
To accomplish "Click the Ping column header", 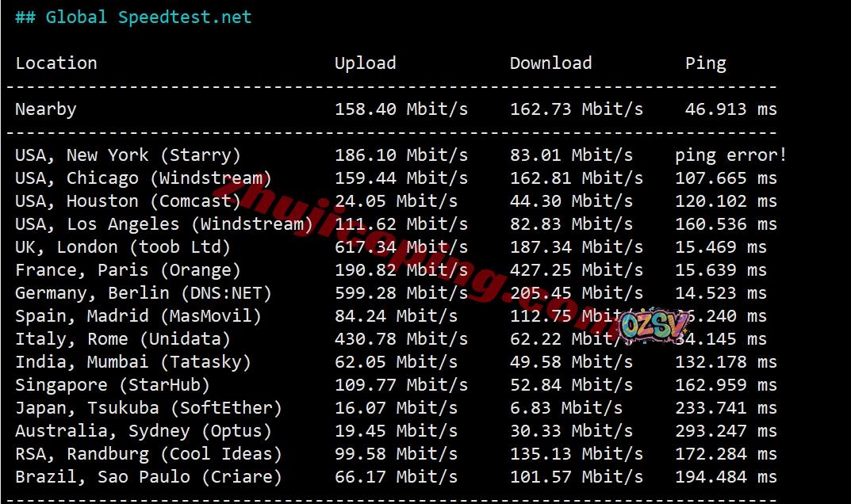I will [x=706, y=64].
